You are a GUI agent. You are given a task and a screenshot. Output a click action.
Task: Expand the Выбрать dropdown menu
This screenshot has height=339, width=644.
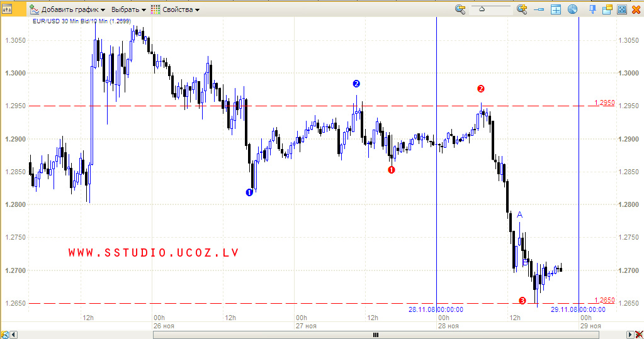point(128,9)
